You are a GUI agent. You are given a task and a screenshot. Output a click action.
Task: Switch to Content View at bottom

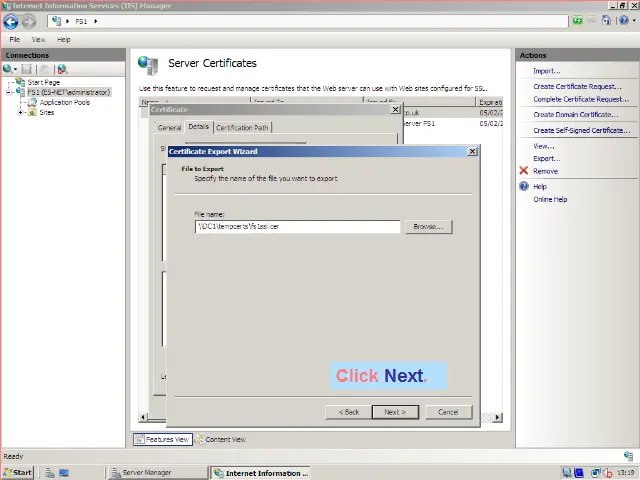pos(220,439)
